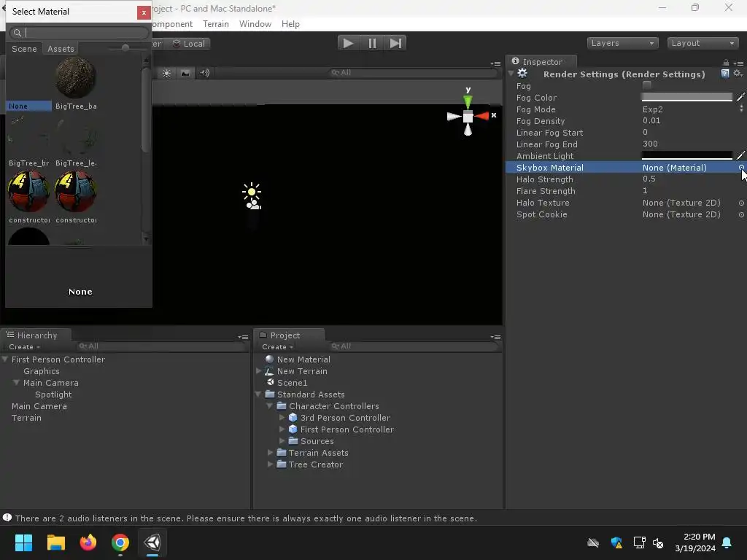The width and height of the screenshot is (747, 560).
Task: Focus the Hierarchy search field
Action: 161,346
